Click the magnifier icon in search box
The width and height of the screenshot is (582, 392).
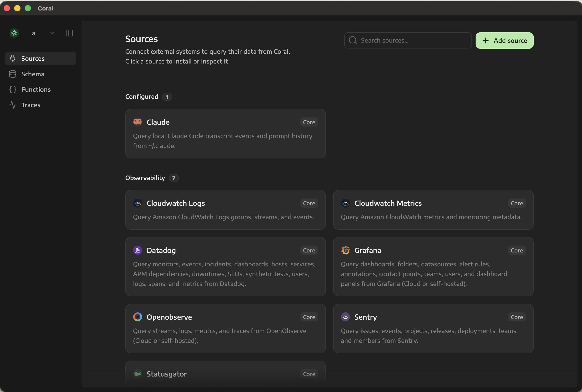(353, 40)
